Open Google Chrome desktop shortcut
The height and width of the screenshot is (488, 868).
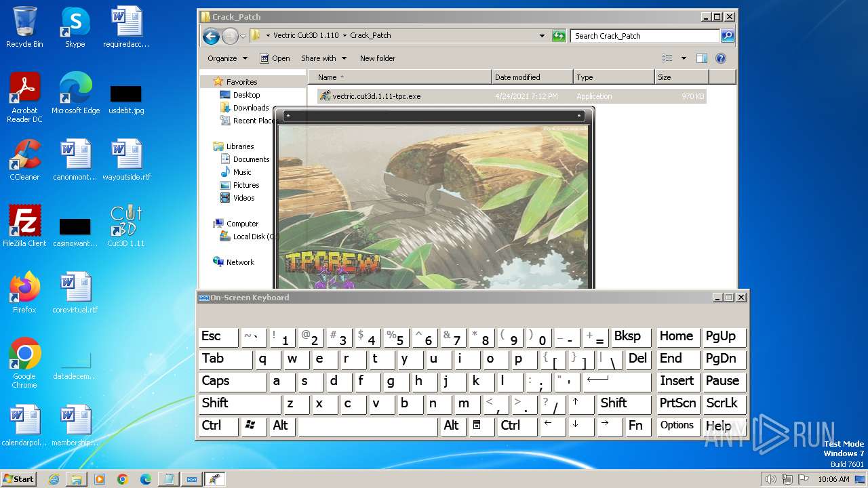[x=24, y=363]
